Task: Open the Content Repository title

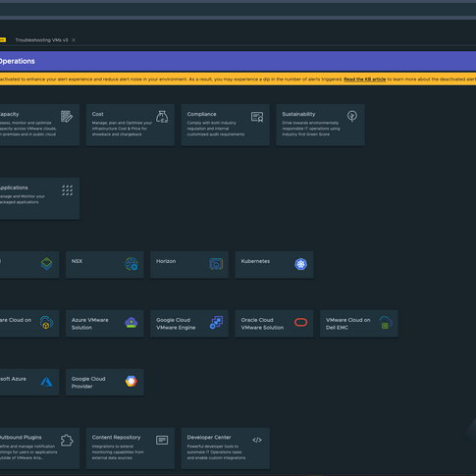Action: (116, 438)
